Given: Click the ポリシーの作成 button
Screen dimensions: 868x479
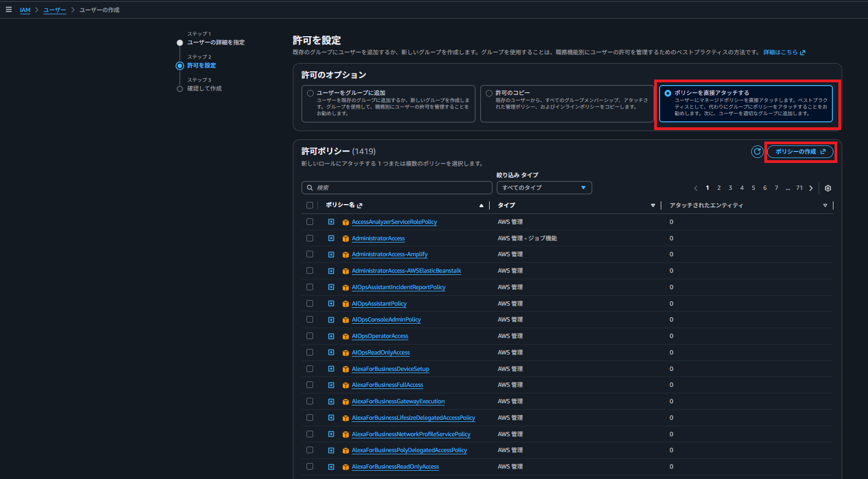Looking at the screenshot, I should click(800, 151).
